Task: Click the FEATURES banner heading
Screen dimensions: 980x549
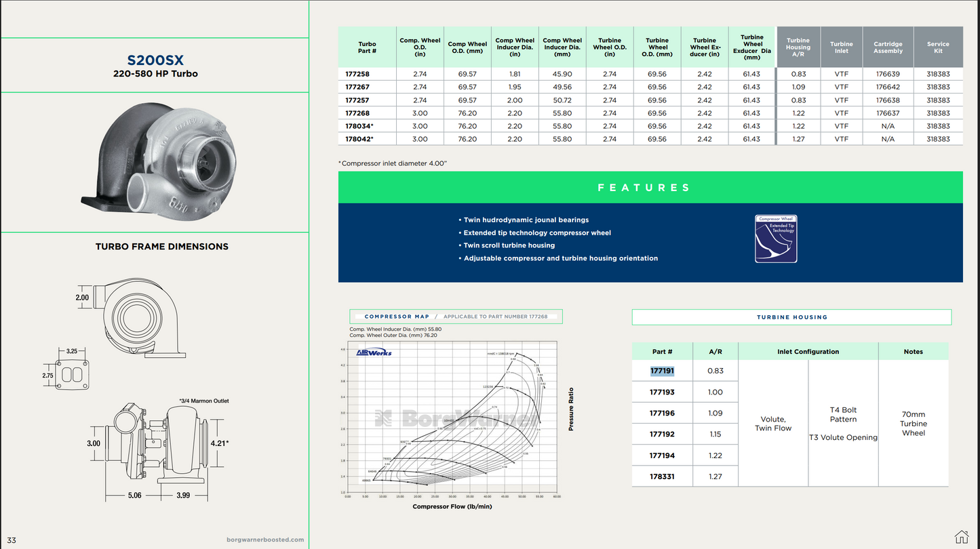Action: pyautogui.click(x=643, y=188)
